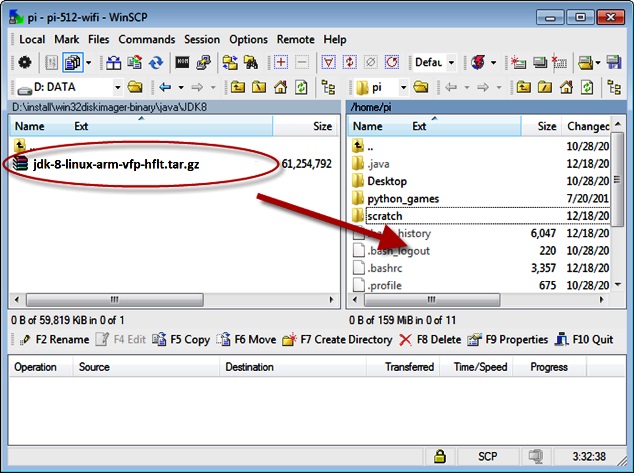Click F2 Rename button
The height and width of the screenshot is (473, 634).
55,340
